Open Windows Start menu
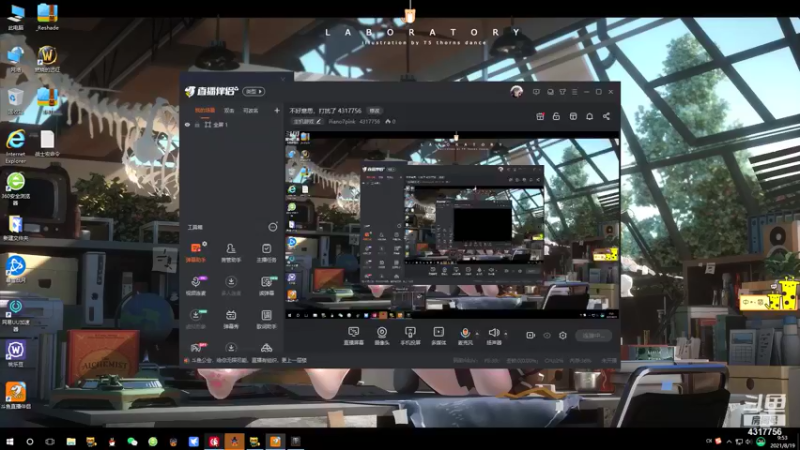 [x=9, y=441]
